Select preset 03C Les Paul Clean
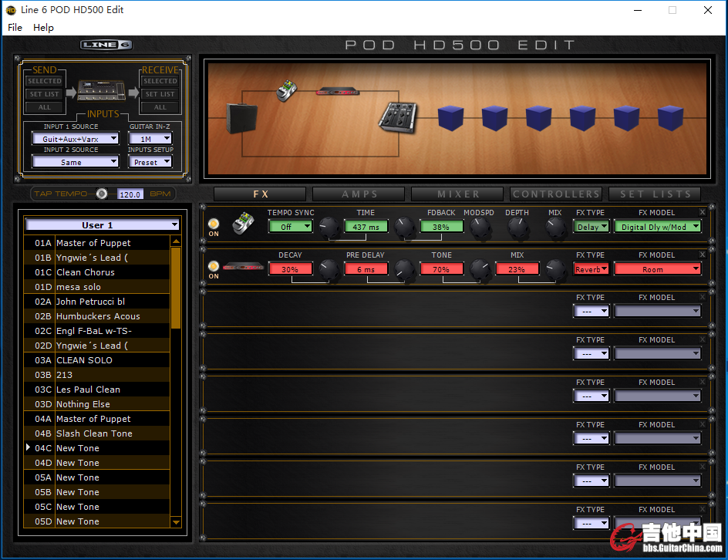728x560 pixels. click(88, 390)
